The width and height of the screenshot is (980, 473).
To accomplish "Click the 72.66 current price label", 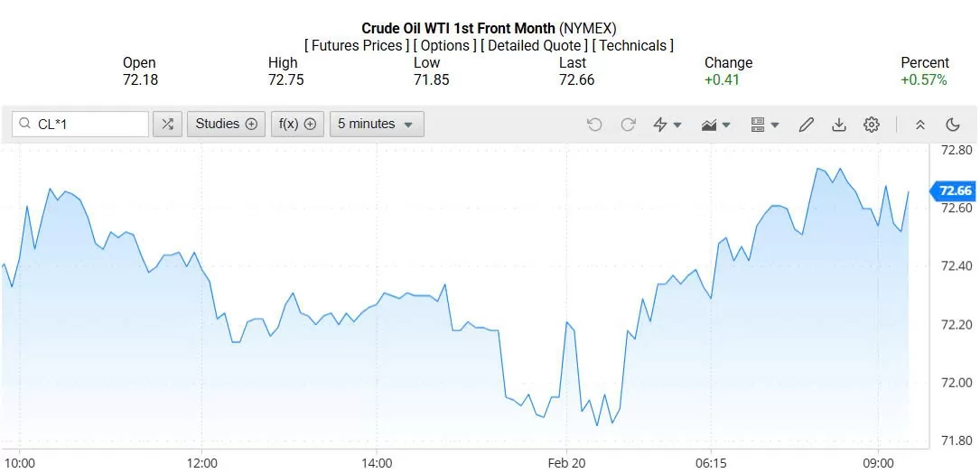I will click(955, 190).
